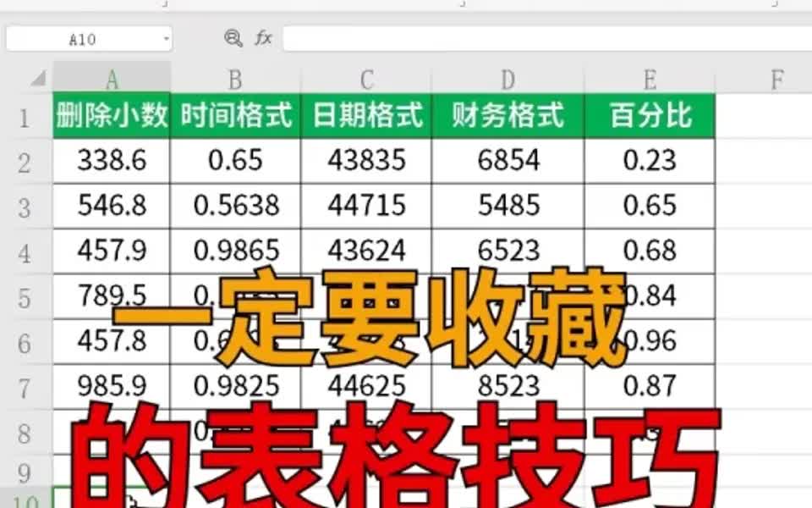Screen dimensions: 812x508
Task: Select column header A
Action: click(x=110, y=77)
